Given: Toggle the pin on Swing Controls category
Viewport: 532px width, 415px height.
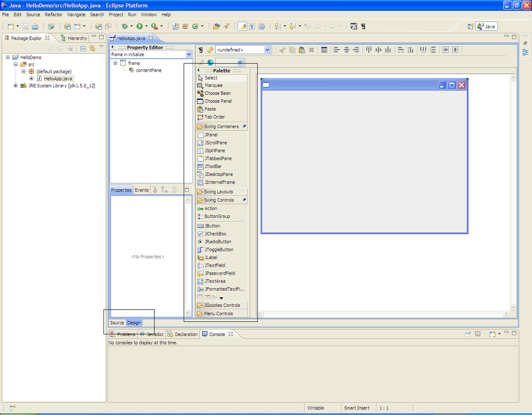Looking at the screenshot, I should pyautogui.click(x=244, y=200).
